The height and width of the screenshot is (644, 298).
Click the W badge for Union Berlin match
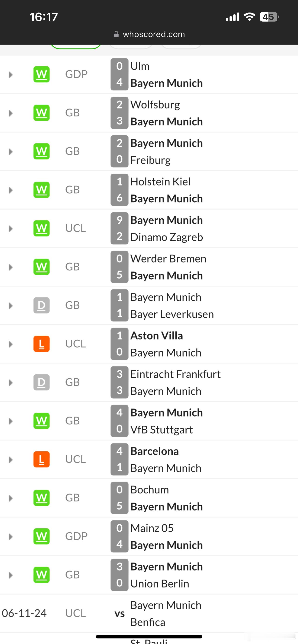click(x=42, y=575)
